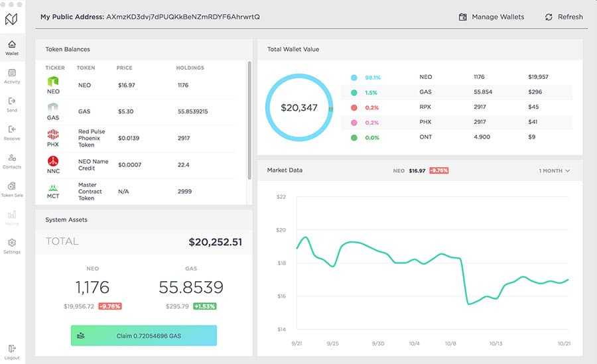Click the TOKEN column header
Viewport: 597px width, 364px height.
86,68
